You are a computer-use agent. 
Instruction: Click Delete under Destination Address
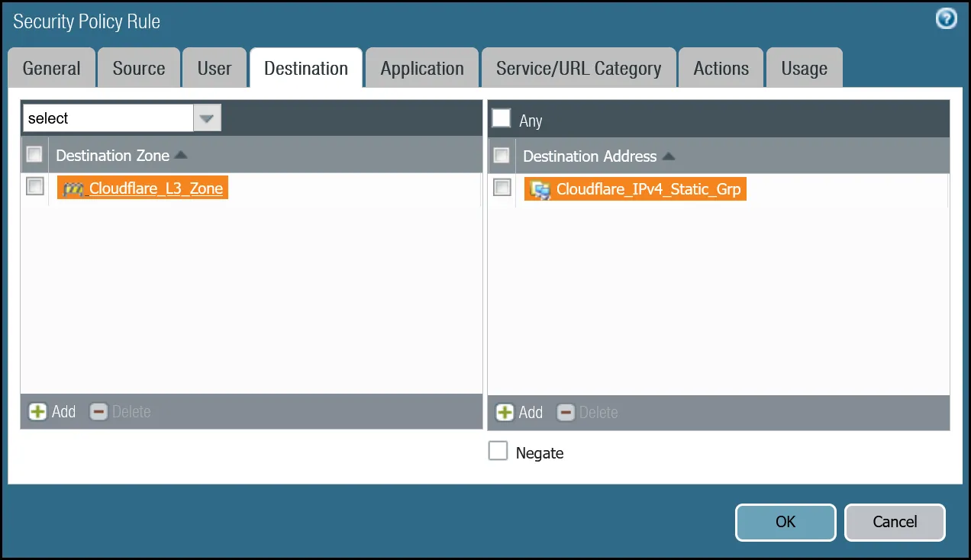tap(587, 412)
